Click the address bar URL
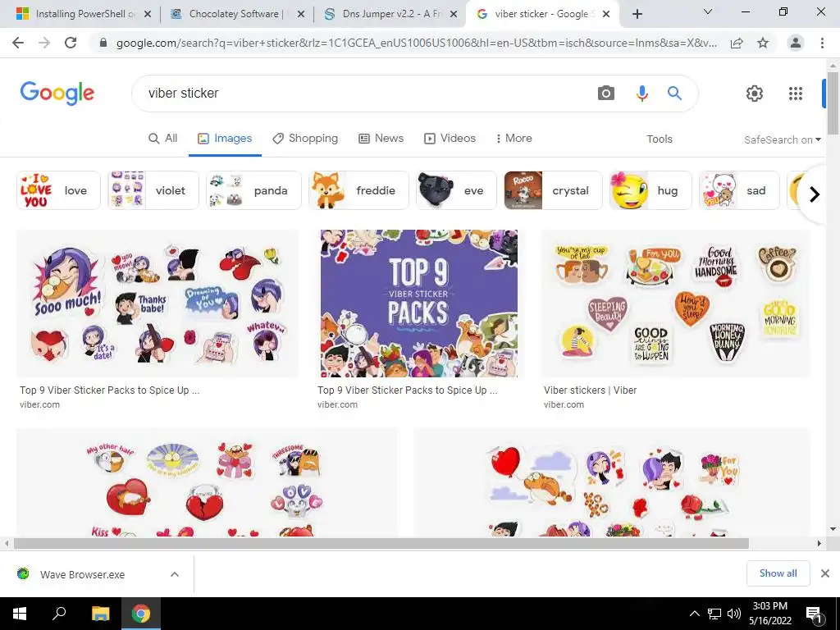The image size is (840, 630). point(416,43)
